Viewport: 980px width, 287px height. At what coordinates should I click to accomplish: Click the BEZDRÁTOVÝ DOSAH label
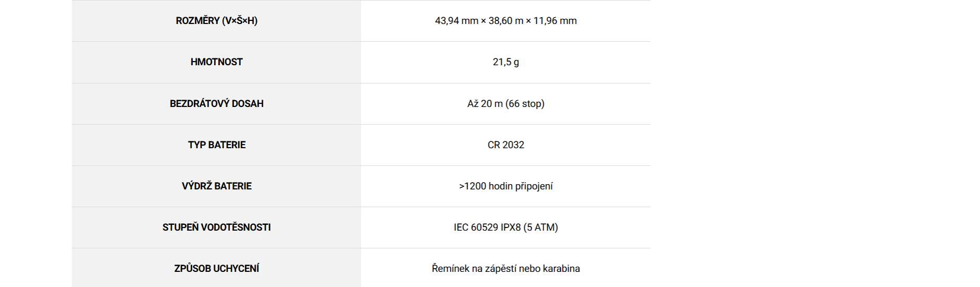(x=216, y=103)
